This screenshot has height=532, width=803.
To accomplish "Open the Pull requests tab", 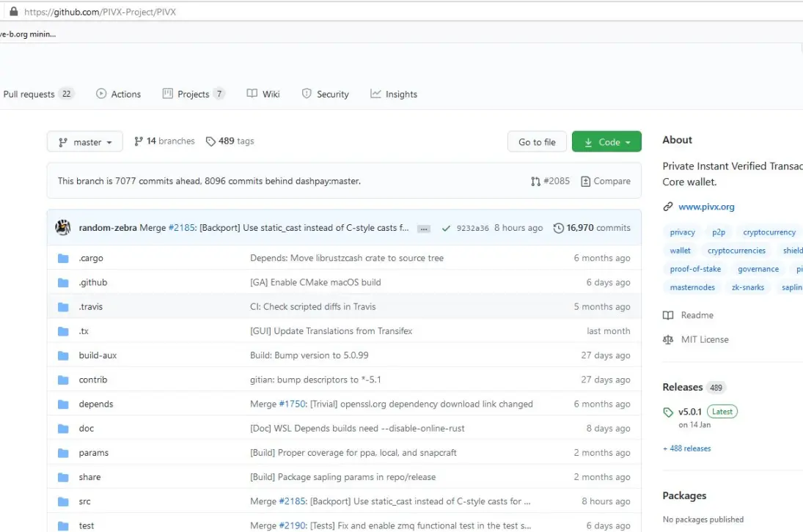I will coord(38,94).
